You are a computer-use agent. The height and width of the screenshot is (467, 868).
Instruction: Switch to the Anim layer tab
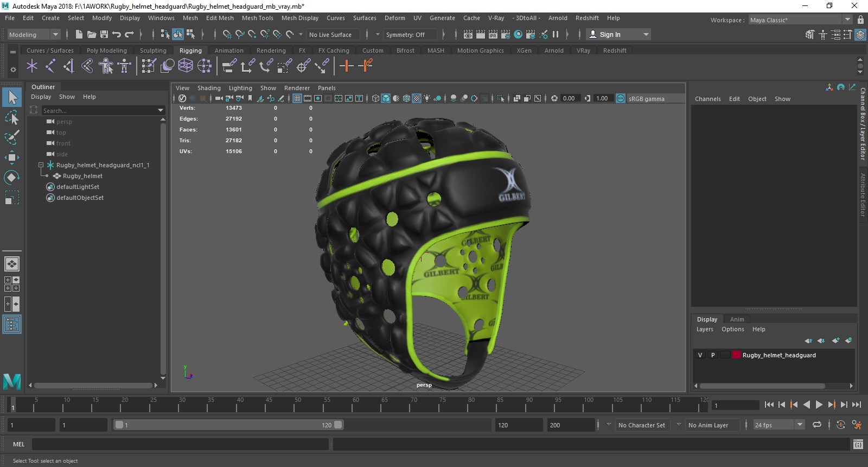737,319
